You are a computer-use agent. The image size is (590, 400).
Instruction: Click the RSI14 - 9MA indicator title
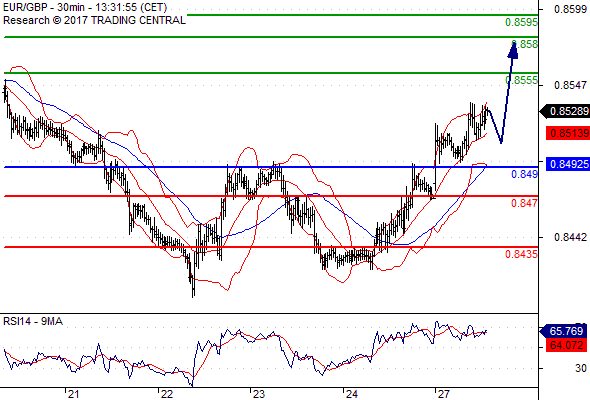click(33, 321)
